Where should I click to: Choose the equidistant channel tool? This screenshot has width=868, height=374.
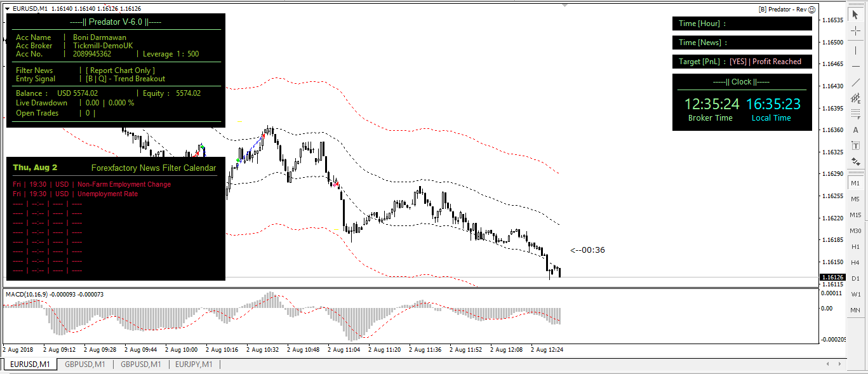coord(855,98)
